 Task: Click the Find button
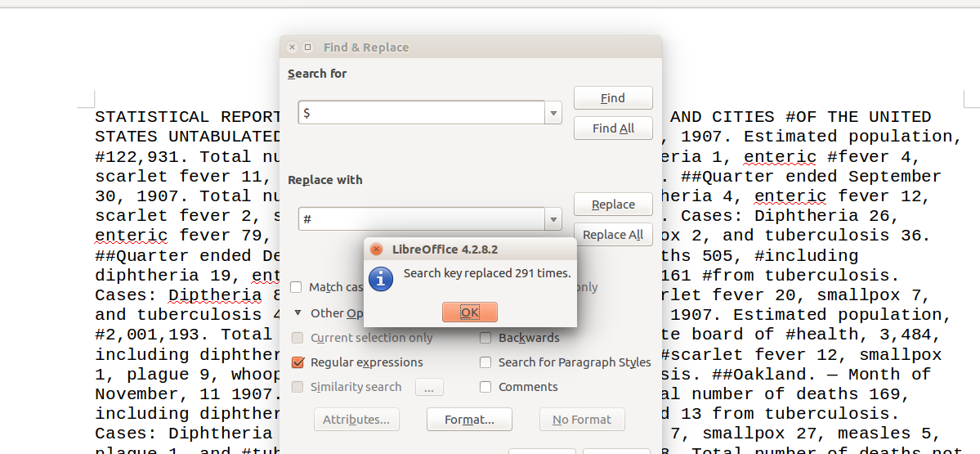pyautogui.click(x=613, y=98)
